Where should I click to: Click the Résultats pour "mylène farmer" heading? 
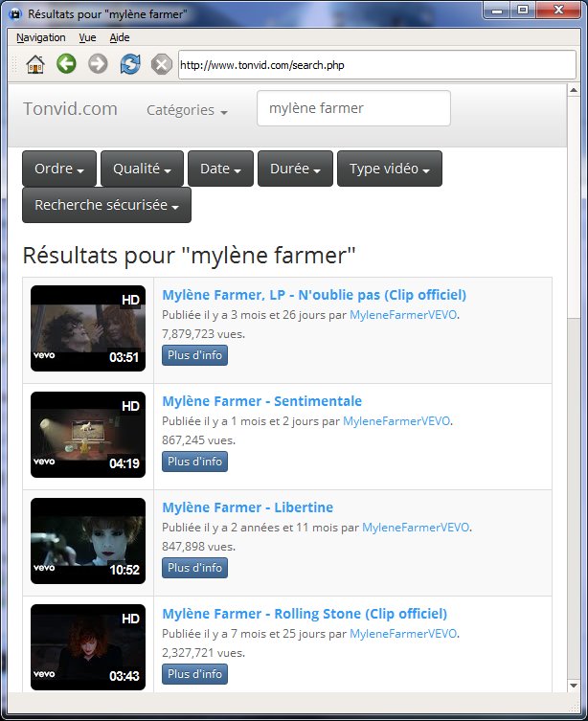pos(190,256)
